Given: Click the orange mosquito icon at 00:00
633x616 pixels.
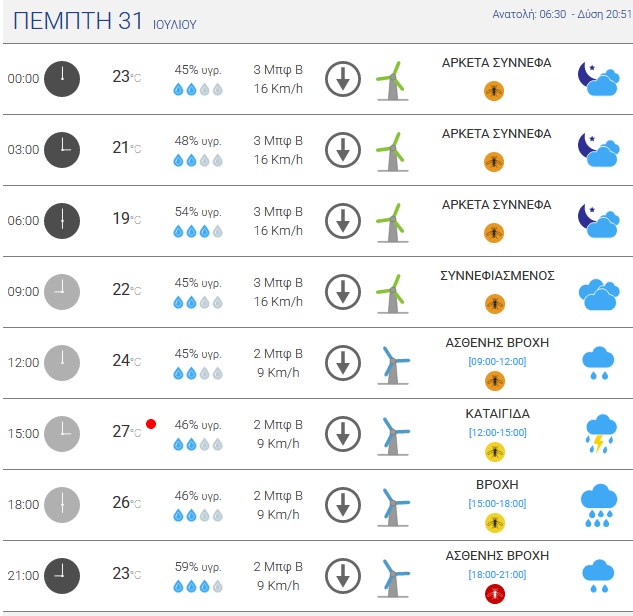Looking at the screenshot, I should click(494, 90).
